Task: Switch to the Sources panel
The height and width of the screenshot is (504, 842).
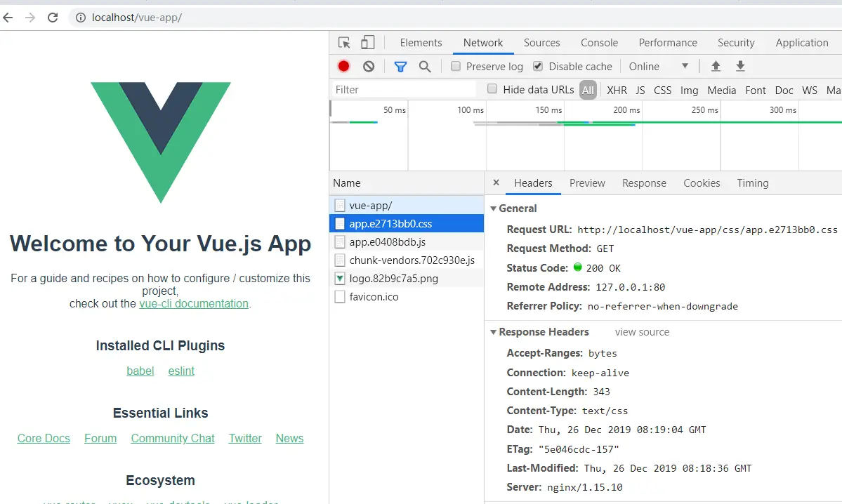Action: pyautogui.click(x=542, y=42)
